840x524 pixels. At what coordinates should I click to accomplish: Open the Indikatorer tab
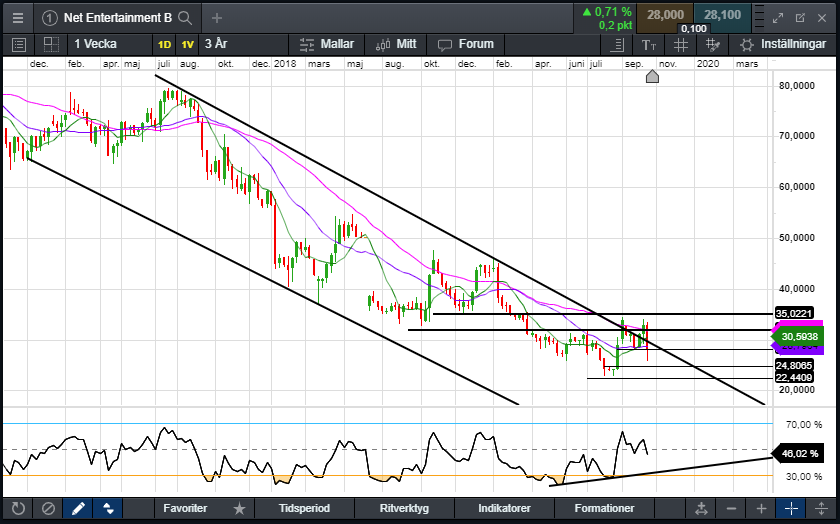504,508
